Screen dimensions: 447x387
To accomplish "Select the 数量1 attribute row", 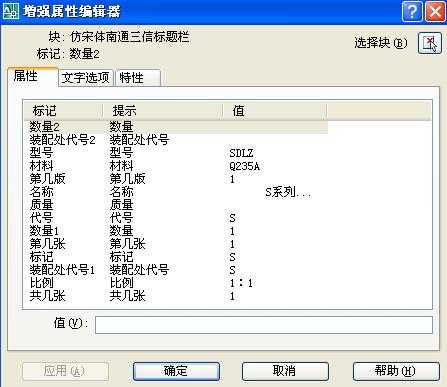I will (x=176, y=231).
